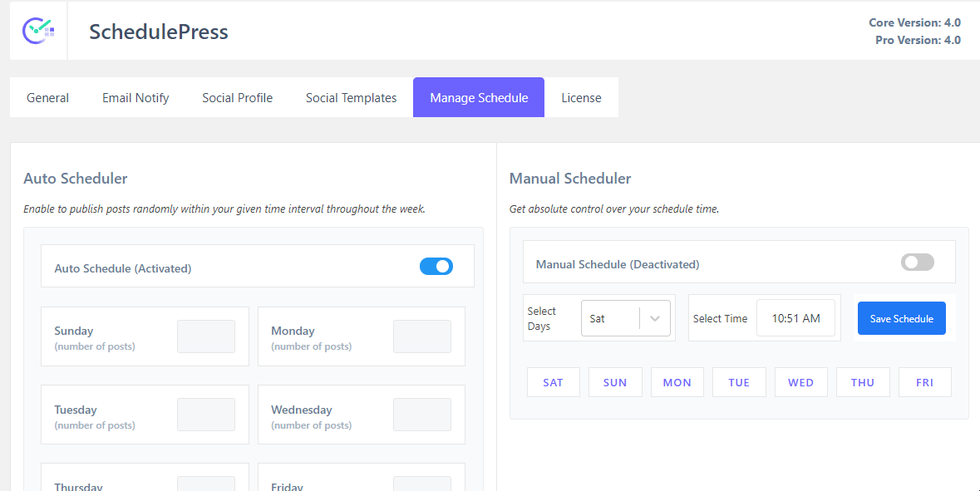Select the FRI day button
Viewport: 980px width, 491px height.
[x=924, y=382]
